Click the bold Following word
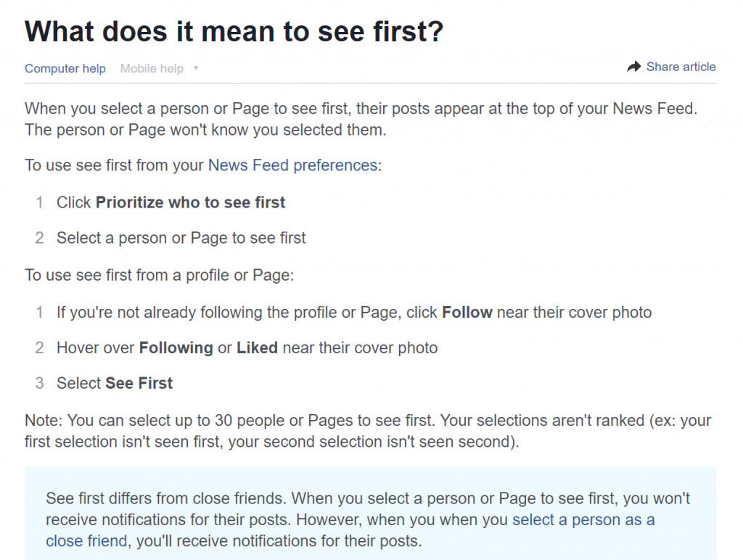743x560 pixels. pyautogui.click(x=176, y=348)
